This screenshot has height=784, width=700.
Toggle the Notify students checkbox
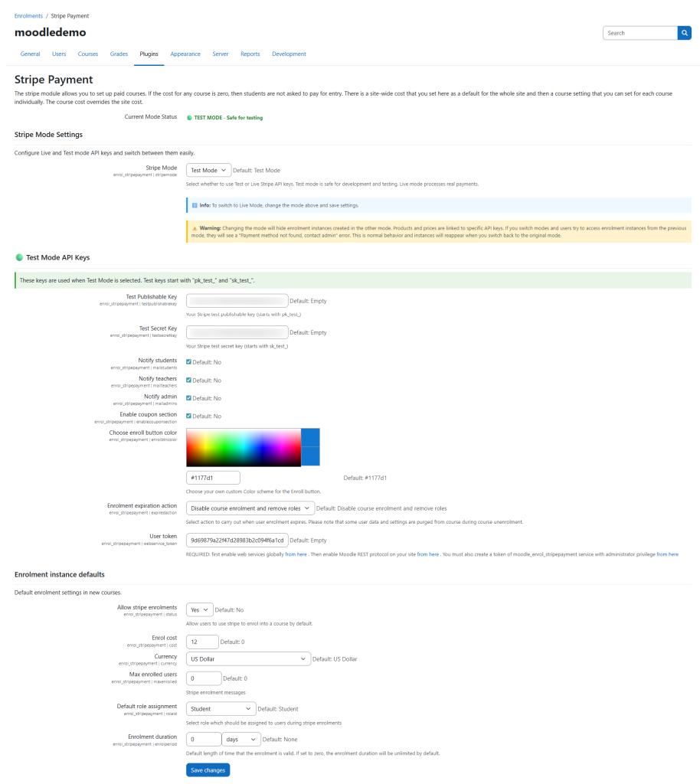pyautogui.click(x=188, y=362)
